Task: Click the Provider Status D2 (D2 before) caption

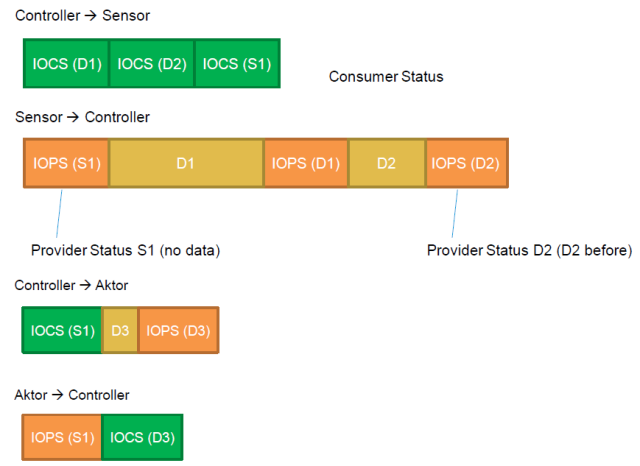Action: (530, 249)
